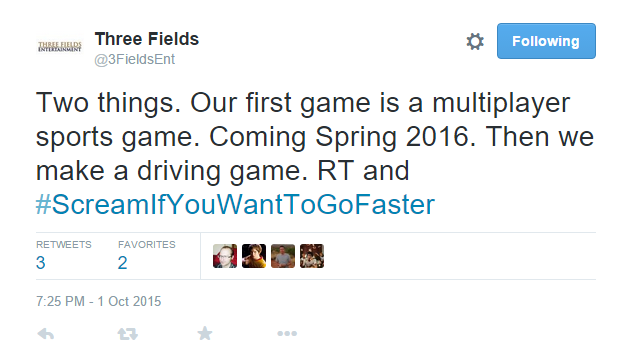
Task: Click the reply arrow icon
Action: (45, 333)
